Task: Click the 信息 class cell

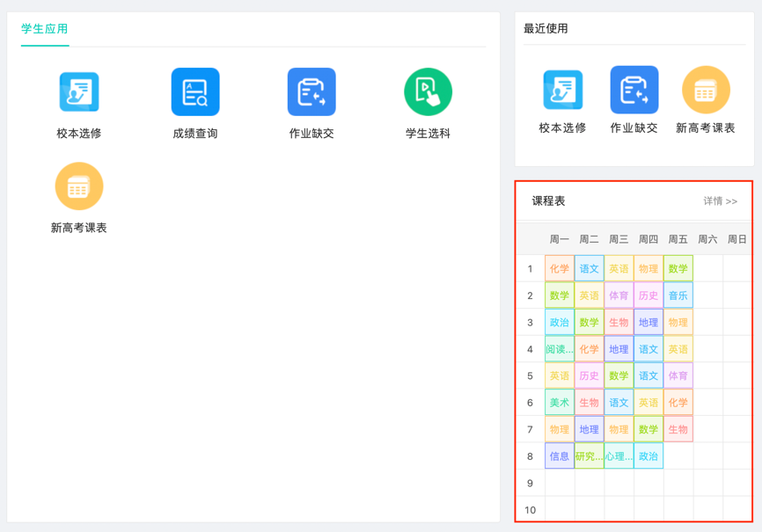Action: click(x=560, y=455)
